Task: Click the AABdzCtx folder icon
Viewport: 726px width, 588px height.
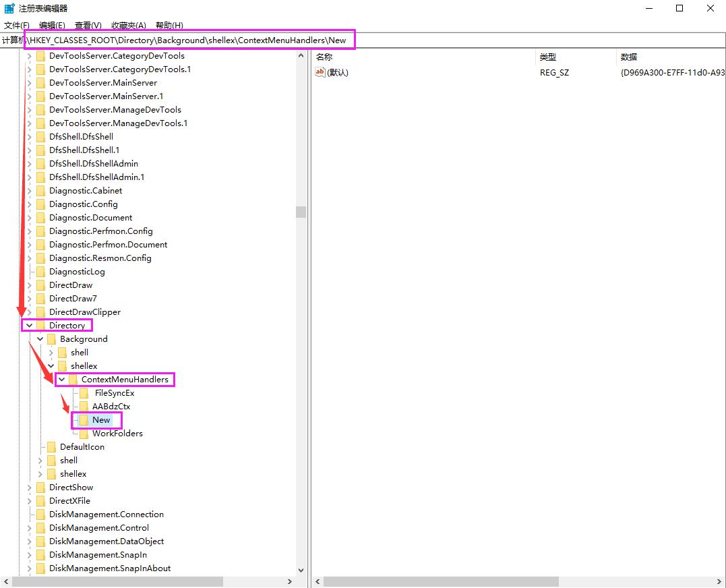Action: [84, 407]
